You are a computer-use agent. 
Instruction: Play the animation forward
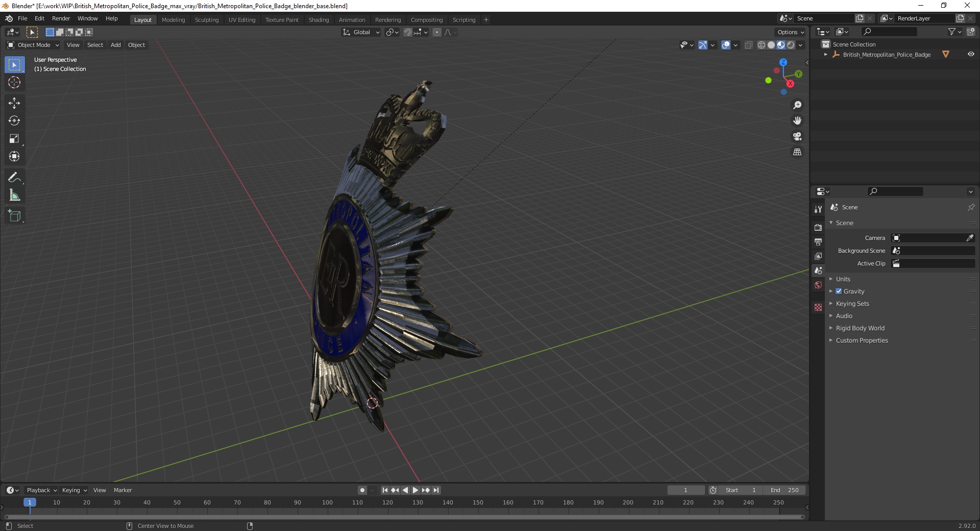tap(415, 490)
